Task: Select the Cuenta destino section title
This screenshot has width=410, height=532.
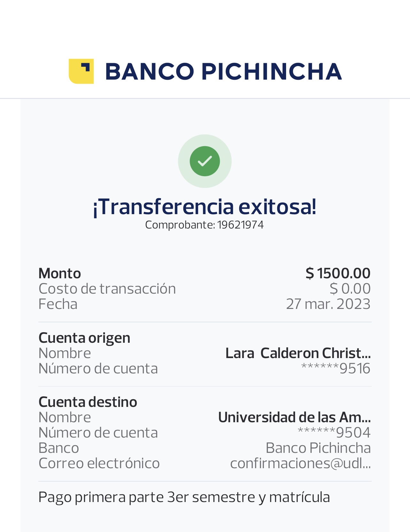Action: 88,402
